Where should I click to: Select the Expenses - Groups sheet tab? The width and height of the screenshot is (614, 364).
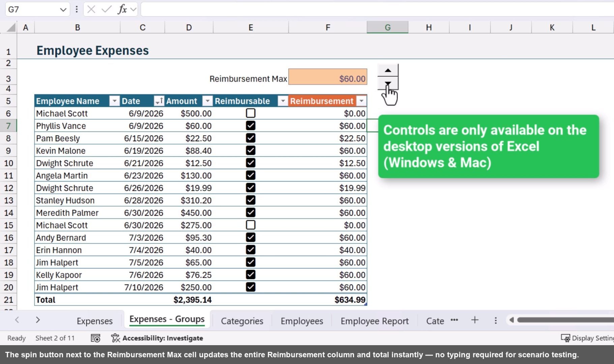pyautogui.click(x=167, y=319)
